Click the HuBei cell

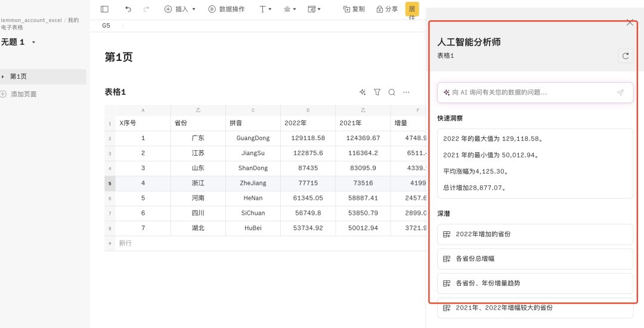click(x=253, y=228)
